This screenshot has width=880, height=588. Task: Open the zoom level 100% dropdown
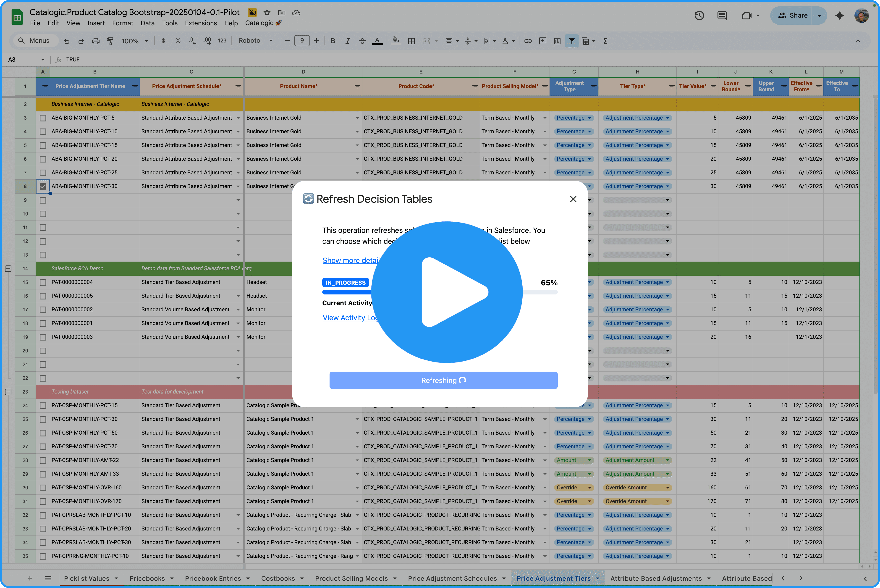[135, 41]
